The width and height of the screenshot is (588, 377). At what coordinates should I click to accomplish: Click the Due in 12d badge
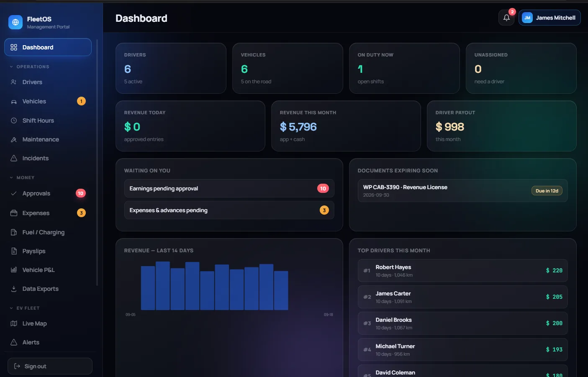tap(547, 191)
